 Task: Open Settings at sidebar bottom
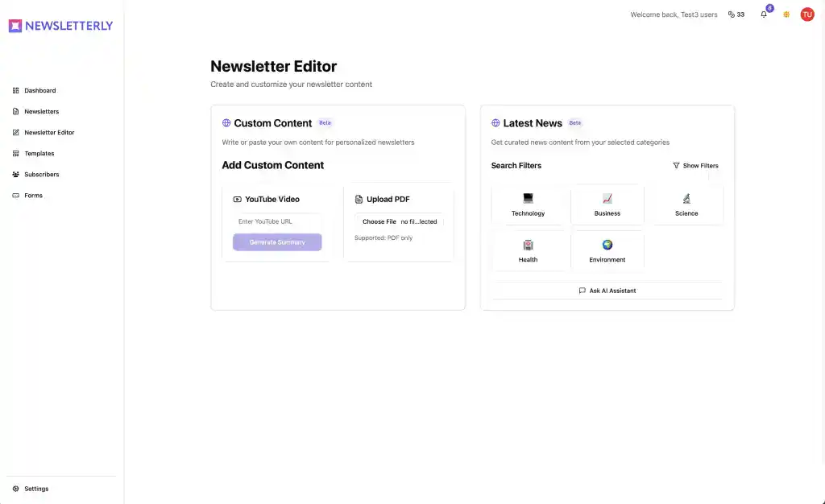(35, 489)
